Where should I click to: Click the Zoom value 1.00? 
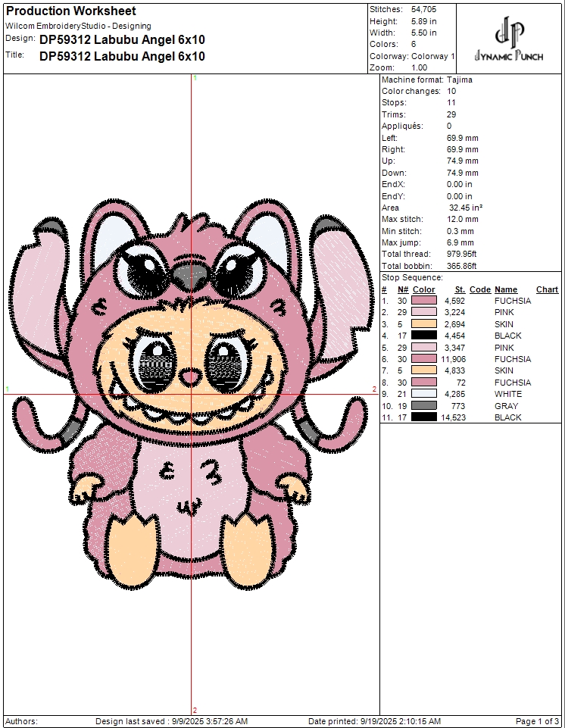coord(420,67)
